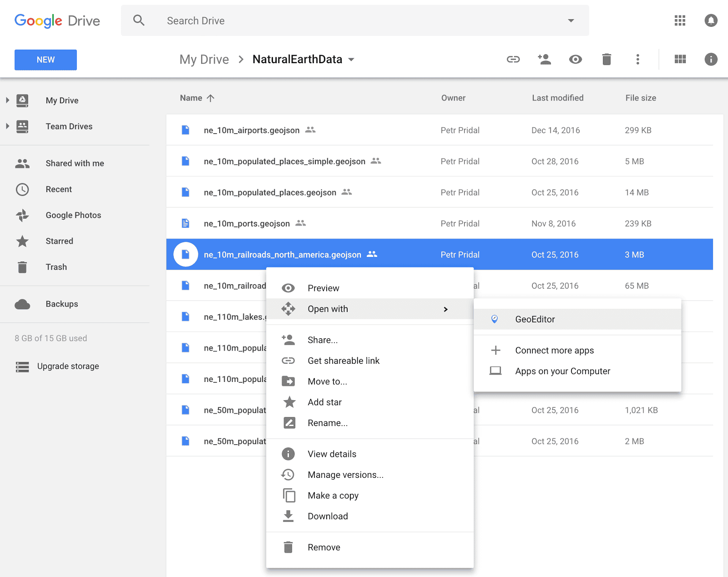Screen dimensions: 728x577
Task: Toggle preview with toolbar eye icon
Action: point(576,60)
